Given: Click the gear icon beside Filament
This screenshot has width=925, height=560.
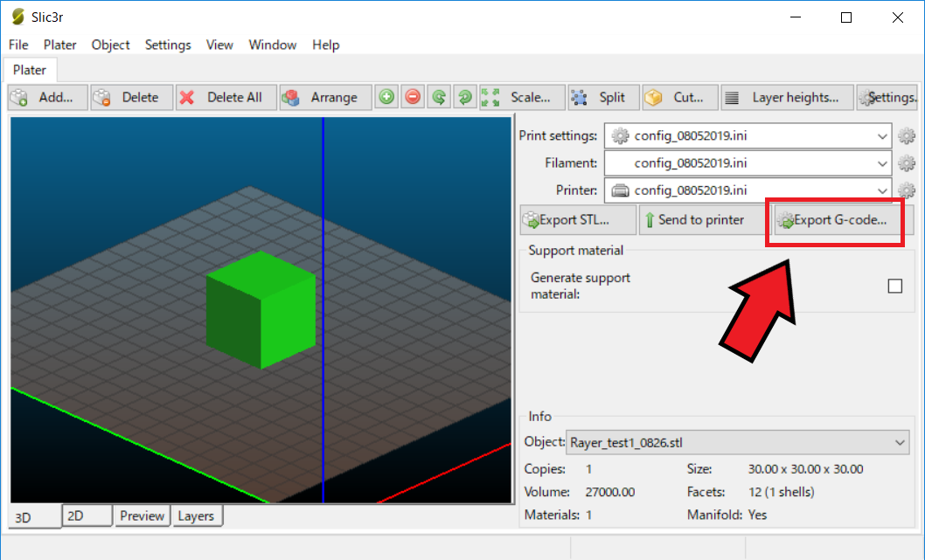Looking at the screenshot, I should tap(907, 162).
